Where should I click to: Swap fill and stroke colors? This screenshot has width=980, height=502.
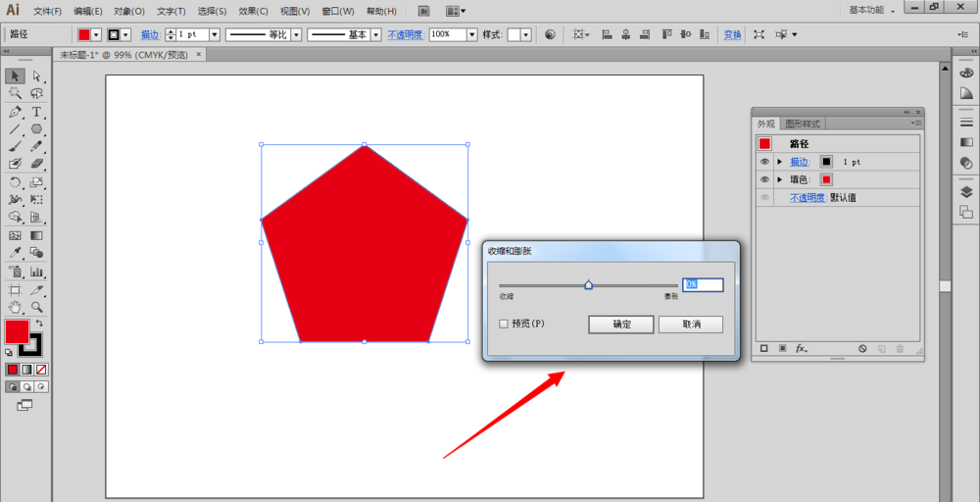click(x=39, y=324)
